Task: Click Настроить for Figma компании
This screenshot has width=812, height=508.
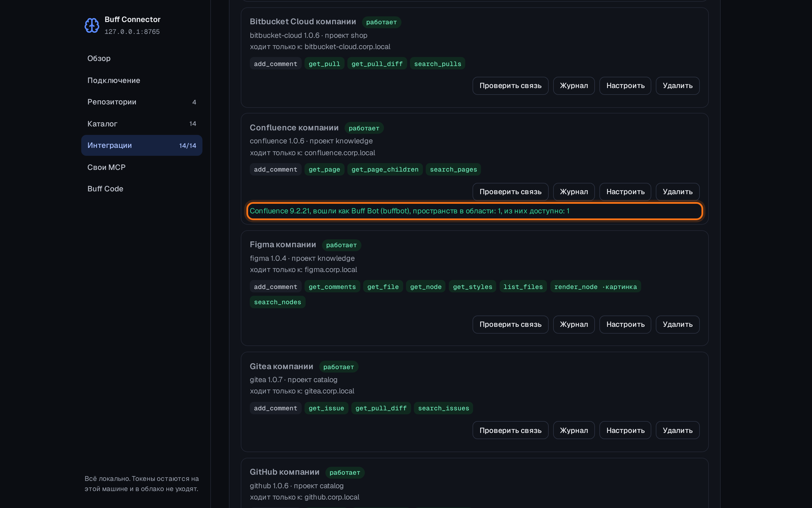Action: [625, 325]
